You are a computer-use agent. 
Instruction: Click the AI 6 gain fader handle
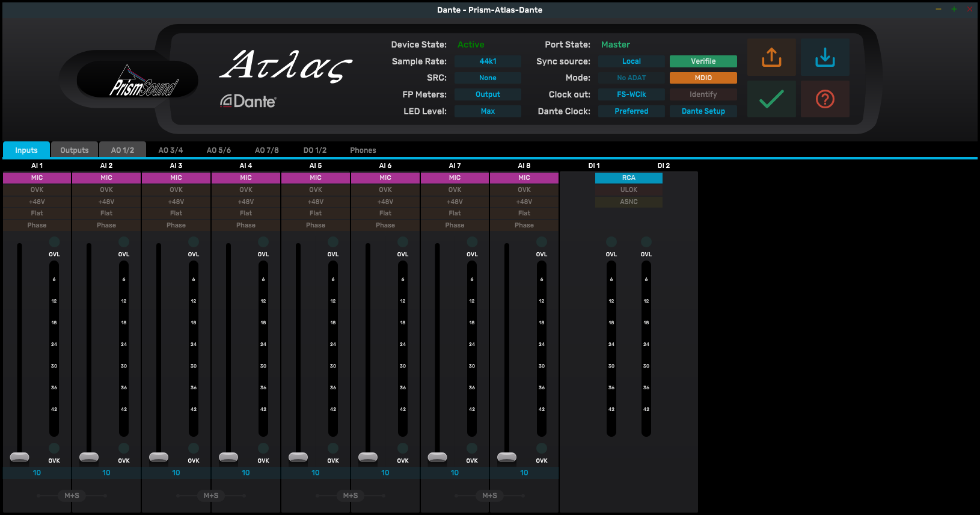point(368,458)
